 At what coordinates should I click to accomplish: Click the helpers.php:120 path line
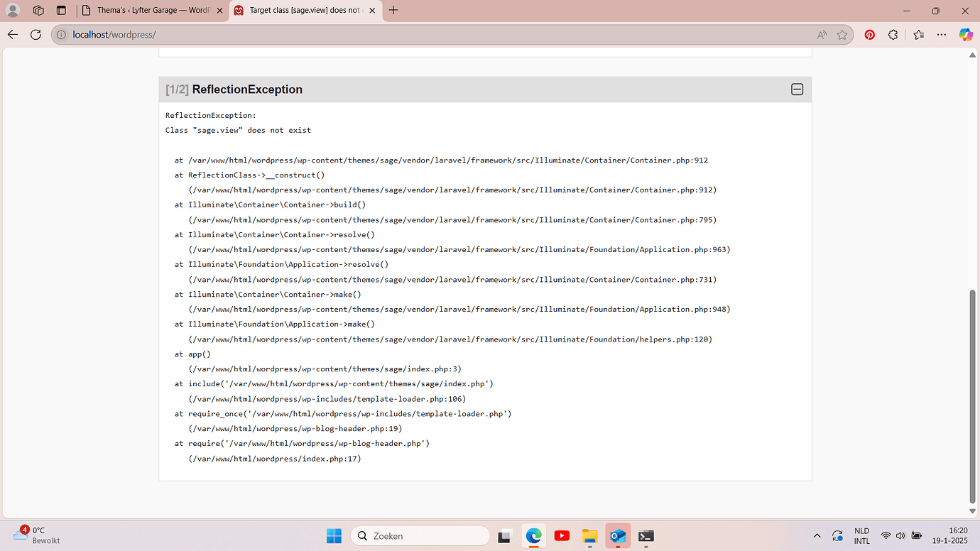[450, 339]
